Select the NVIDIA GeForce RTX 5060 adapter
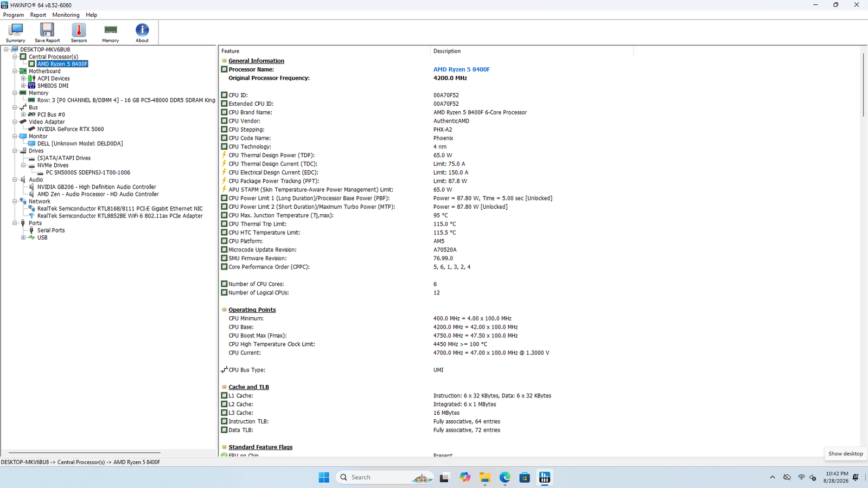The image size is (868, 488). pyautogui.click(x=71, y=129)
